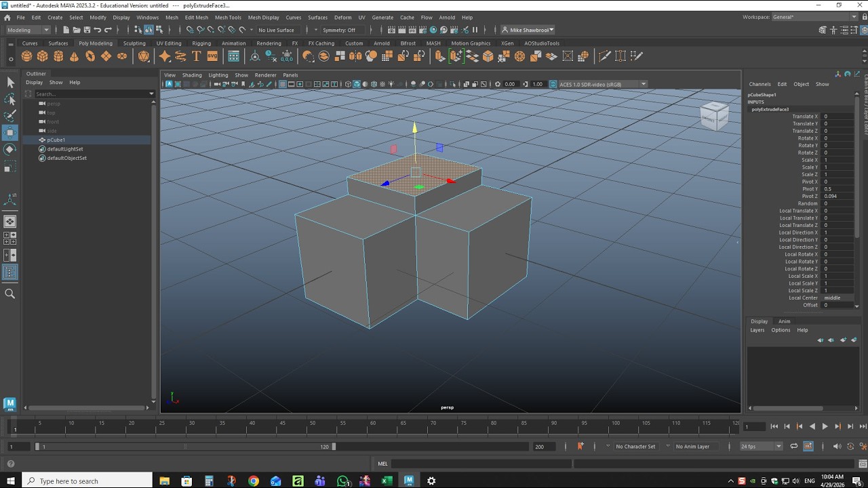The width and height of the screenshot is (868, 488).
Task: Click the Undo arrow icon
Action: click(98, 30)
